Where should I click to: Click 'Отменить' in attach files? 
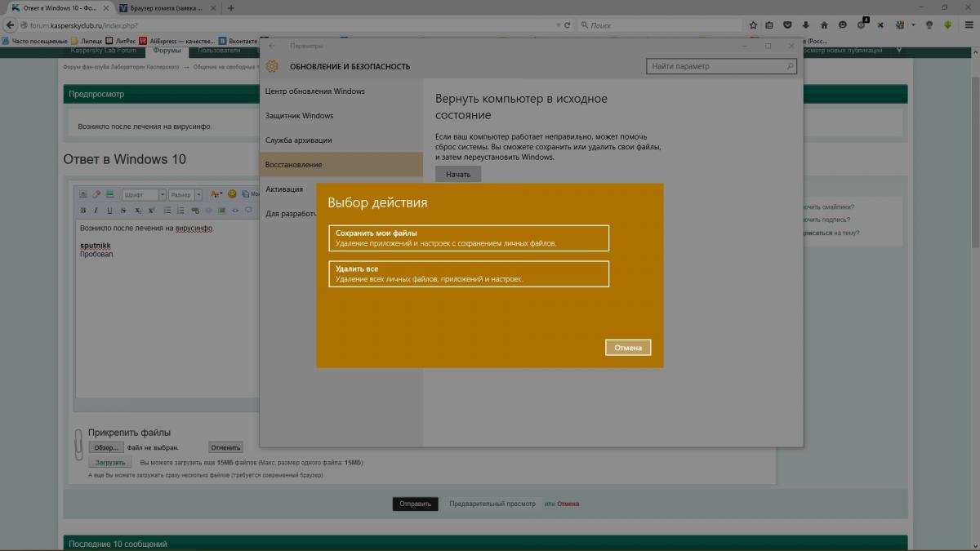point(225,447)
